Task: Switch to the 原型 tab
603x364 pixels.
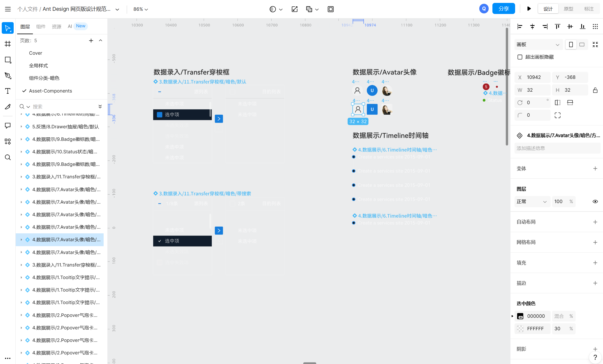Action: pyautogui.click(x=568, y=9)
